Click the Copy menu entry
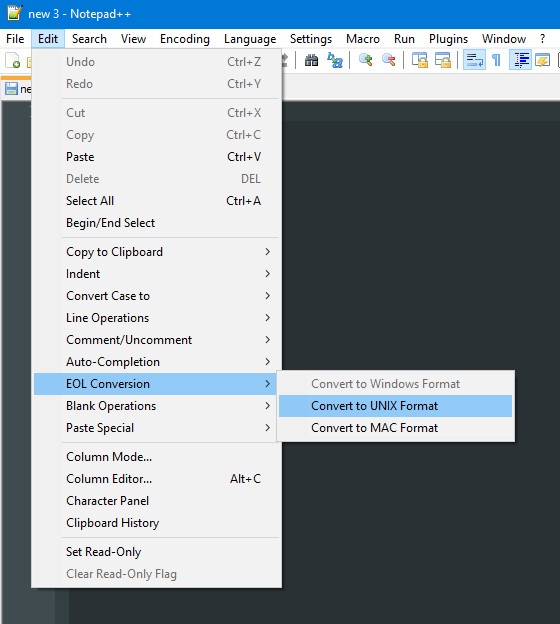This screenshot has height=624, width=560. (x=155, y=135)
